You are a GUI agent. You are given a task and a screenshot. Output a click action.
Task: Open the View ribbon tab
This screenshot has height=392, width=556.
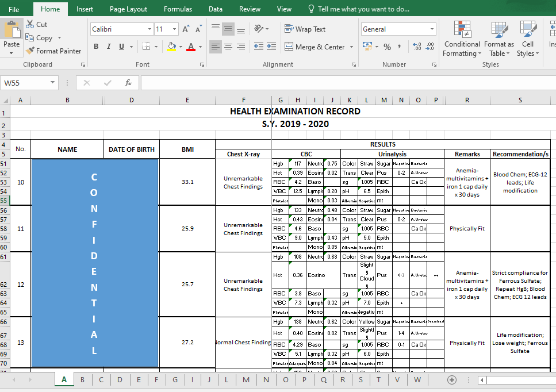[x=284, y=9]
